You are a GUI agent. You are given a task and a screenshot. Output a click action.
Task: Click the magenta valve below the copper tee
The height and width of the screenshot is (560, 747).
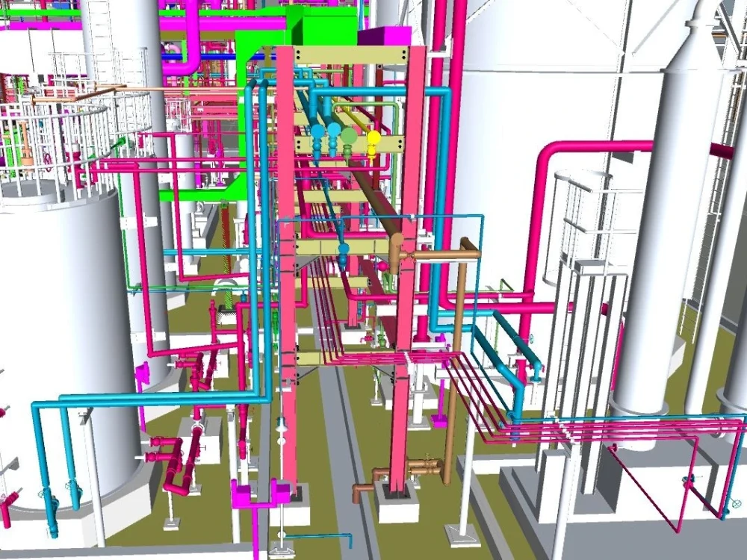point(382,267)
